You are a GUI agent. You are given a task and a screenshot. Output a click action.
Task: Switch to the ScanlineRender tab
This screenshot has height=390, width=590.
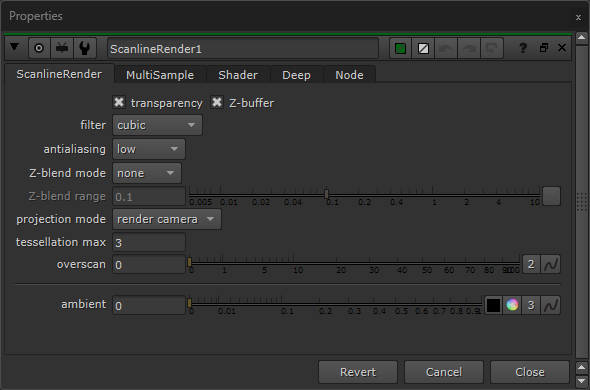[59, 74]
